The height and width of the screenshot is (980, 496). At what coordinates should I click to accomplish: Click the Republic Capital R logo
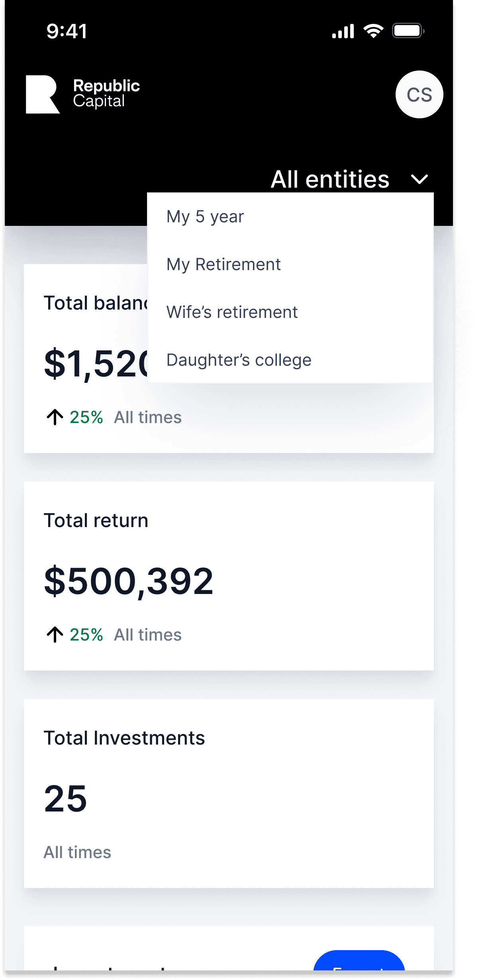coord(42,94)
